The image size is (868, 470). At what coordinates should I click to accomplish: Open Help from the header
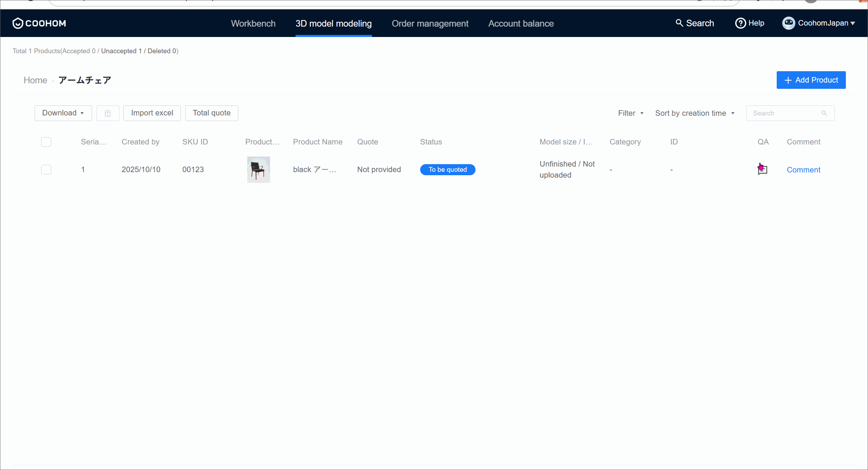750,23
